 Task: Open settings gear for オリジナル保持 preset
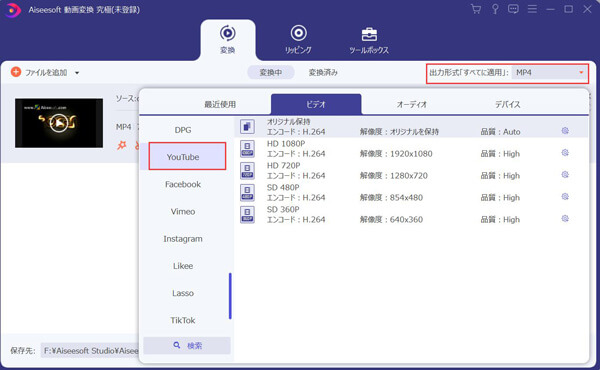[x=565, y=131]
